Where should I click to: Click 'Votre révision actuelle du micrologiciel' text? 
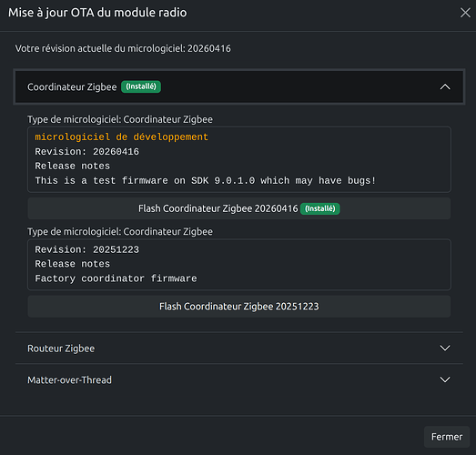(x=123, y=48)
